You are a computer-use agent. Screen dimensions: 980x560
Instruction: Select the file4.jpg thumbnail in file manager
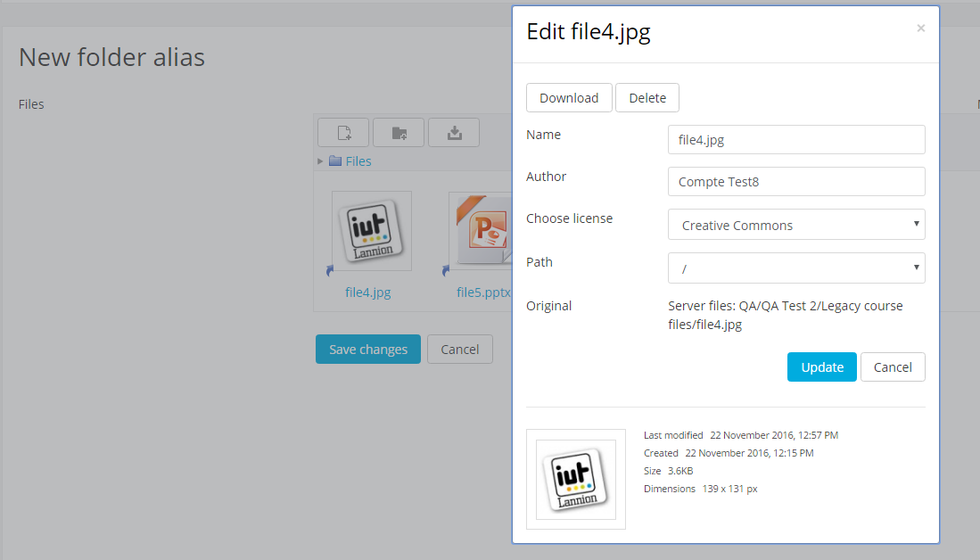click(372, 231)
